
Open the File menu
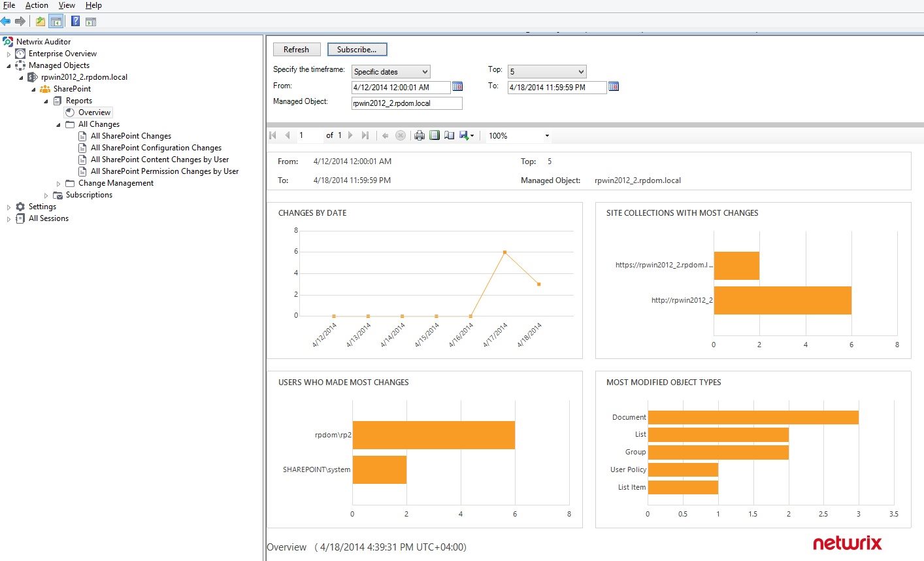pos(9,5)
